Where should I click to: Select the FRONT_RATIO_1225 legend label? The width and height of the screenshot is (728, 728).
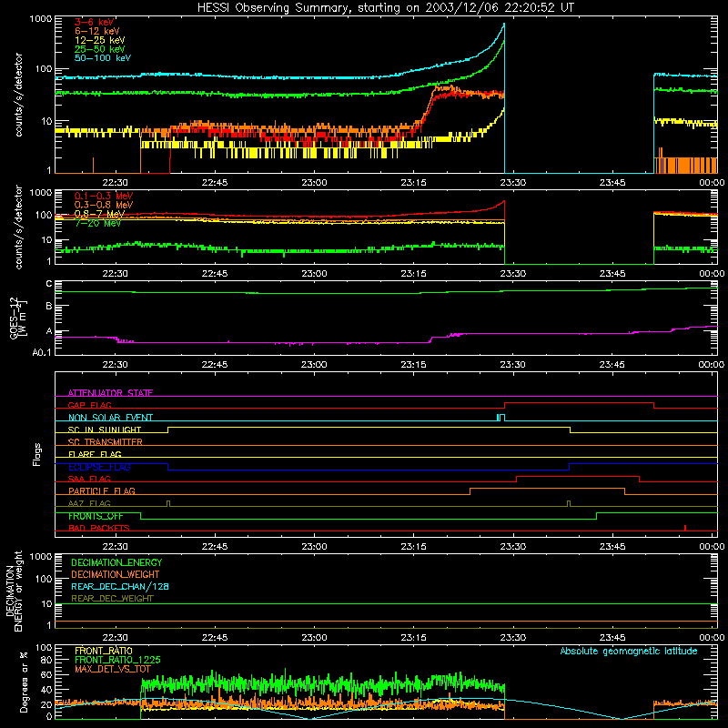pos(117,660)
